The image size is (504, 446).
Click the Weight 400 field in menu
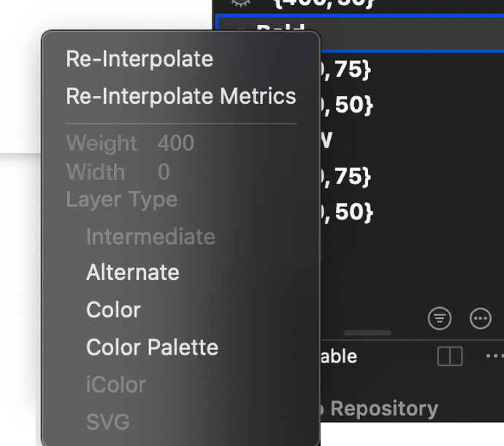point(130,143)
